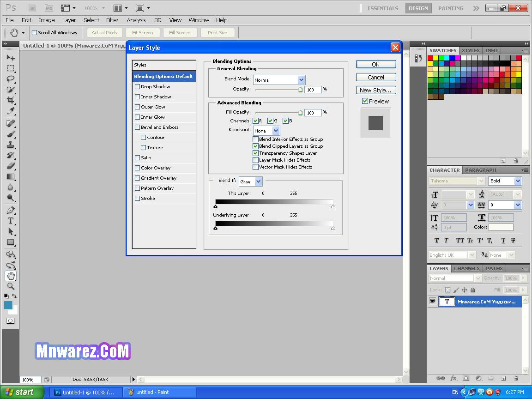Click the Underline text style icon
The width and height of the screenshot is (532, 399).
point(503,241)
